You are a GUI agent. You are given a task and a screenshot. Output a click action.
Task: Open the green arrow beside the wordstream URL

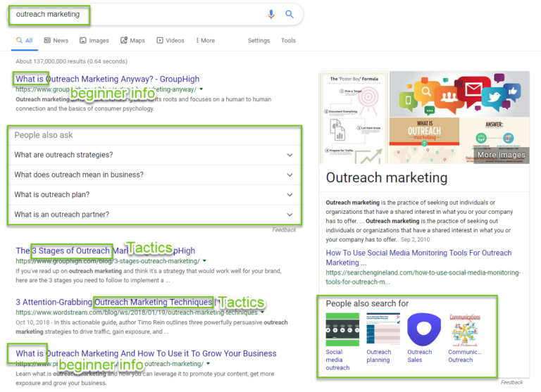(x=263, y=312)
